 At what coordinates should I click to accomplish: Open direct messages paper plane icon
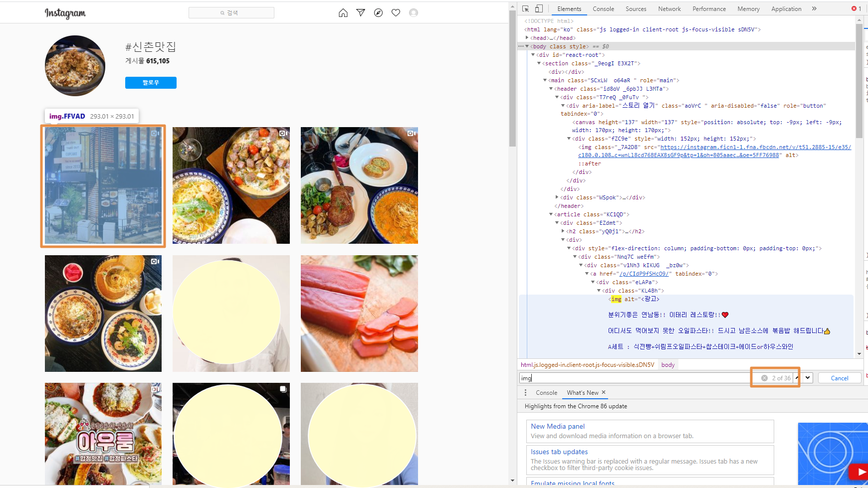point(361,13)
